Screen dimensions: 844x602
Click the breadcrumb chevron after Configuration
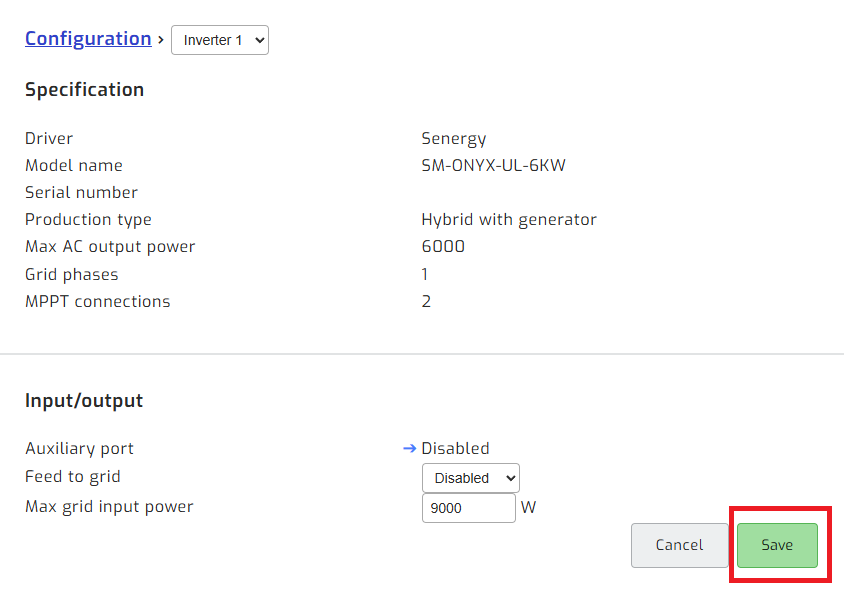click(x=160, y=39)
